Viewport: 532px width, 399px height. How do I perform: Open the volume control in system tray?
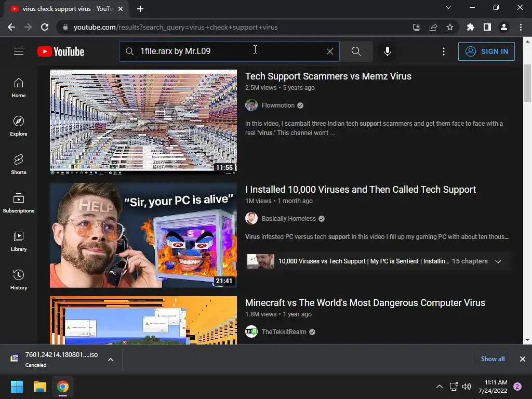point(467,387)
